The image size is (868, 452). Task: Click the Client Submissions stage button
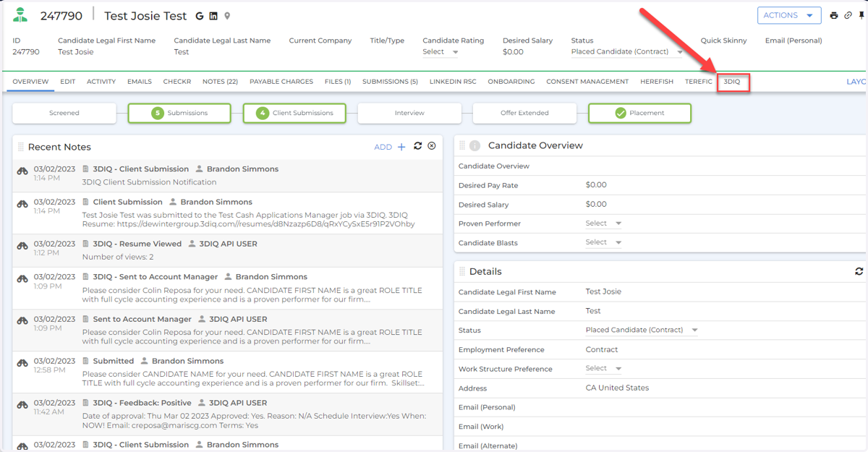point(294,113)
